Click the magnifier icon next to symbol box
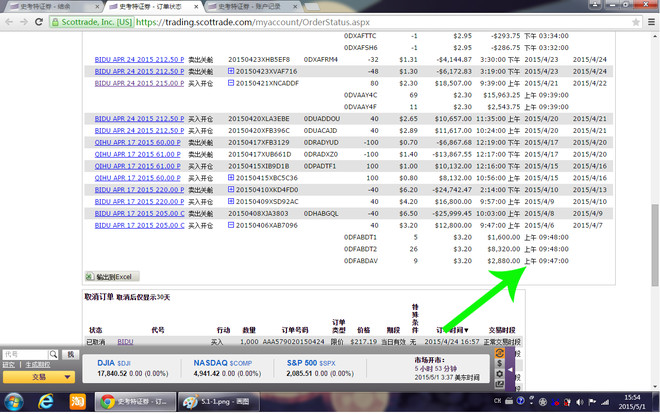Screen dimensions: 660x414 [53, 354]
